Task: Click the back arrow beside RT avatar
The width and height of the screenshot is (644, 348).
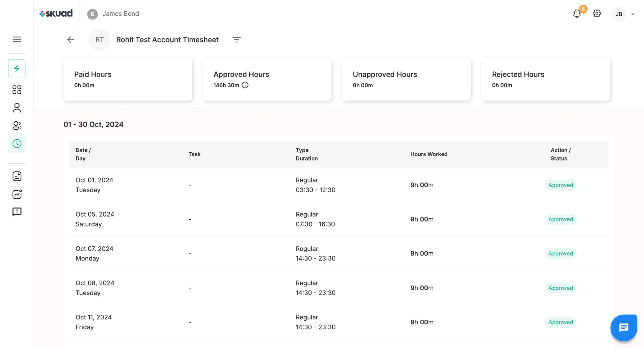Action: [71, 40]
